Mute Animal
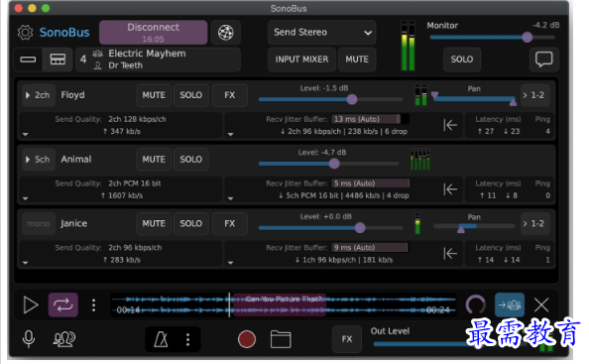 point(154,160)
